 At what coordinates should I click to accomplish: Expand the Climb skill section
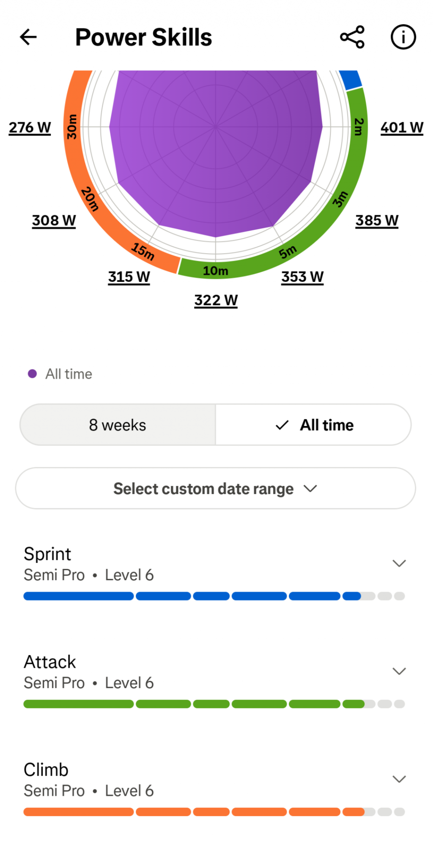pos(399,779)
